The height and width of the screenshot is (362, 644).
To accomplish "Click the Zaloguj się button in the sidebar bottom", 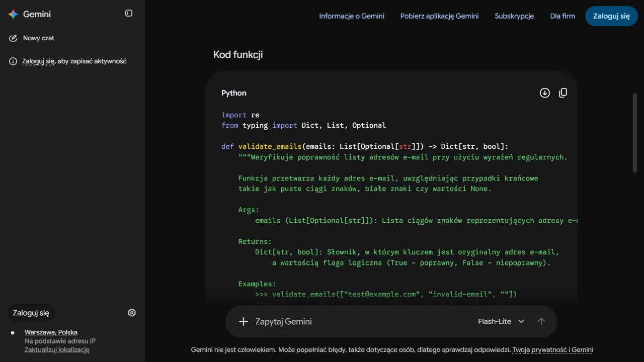I will (31, 313).
